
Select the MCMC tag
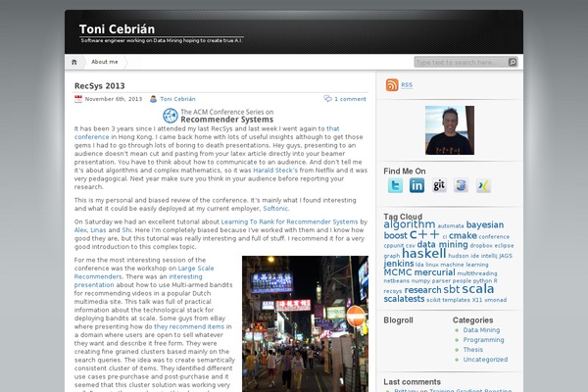pos(398,272)
